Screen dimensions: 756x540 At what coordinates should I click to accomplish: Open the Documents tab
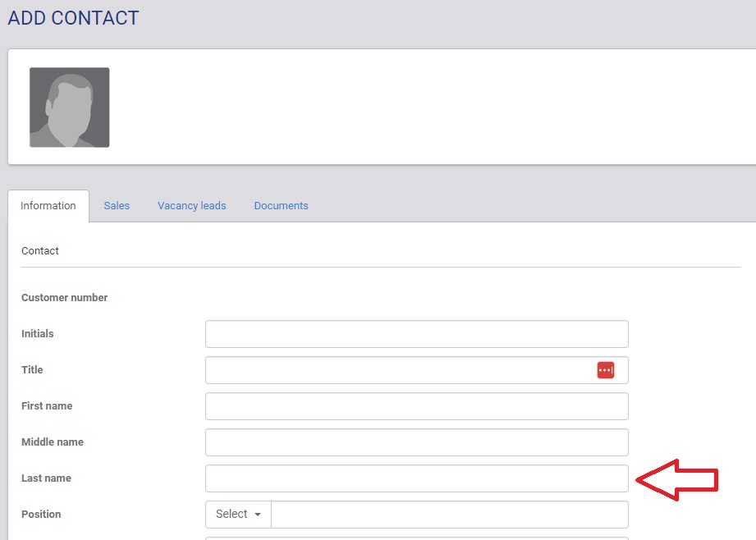coord(281,206)
